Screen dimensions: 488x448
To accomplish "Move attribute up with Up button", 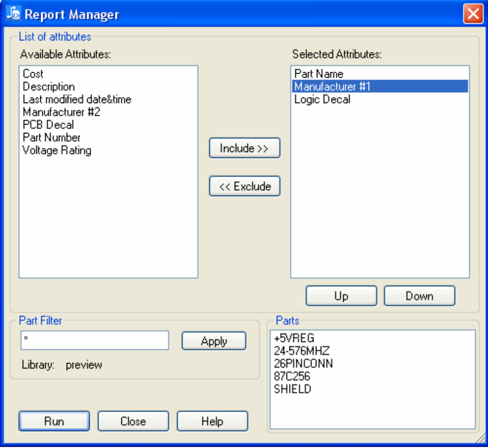I will (341, 296).
